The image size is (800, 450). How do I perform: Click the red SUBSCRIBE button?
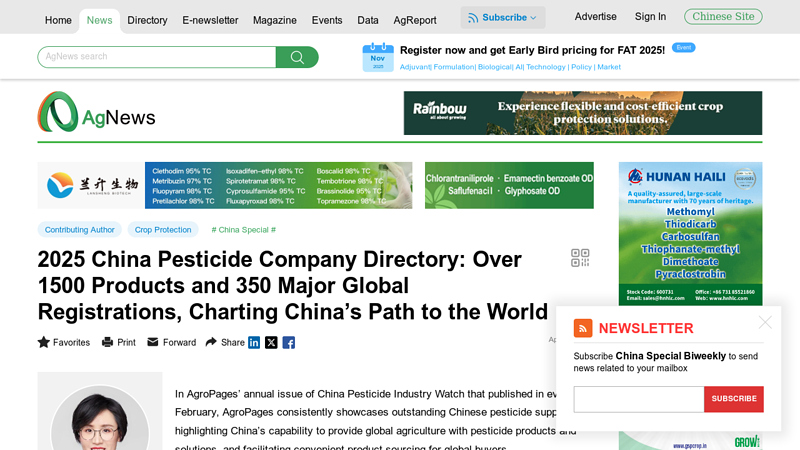click(734, 399)
